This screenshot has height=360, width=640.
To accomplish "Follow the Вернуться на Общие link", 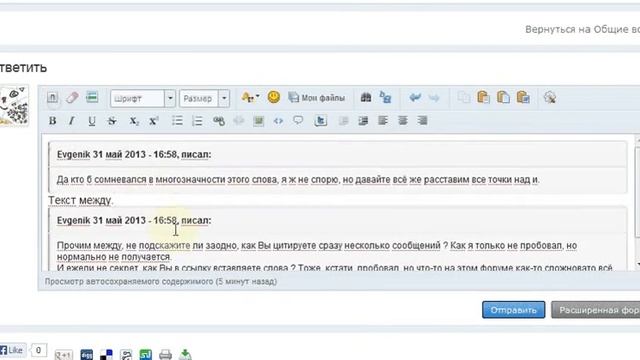I will 582,29.
